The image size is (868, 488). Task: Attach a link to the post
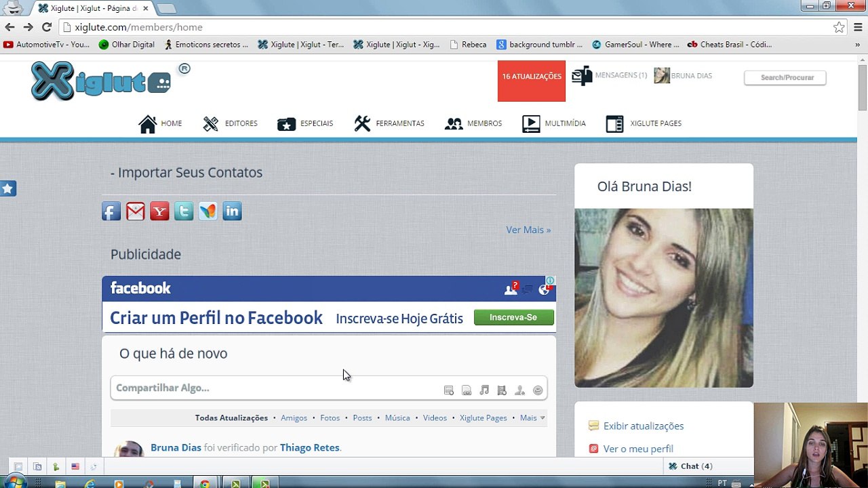(x=467, y=390)
